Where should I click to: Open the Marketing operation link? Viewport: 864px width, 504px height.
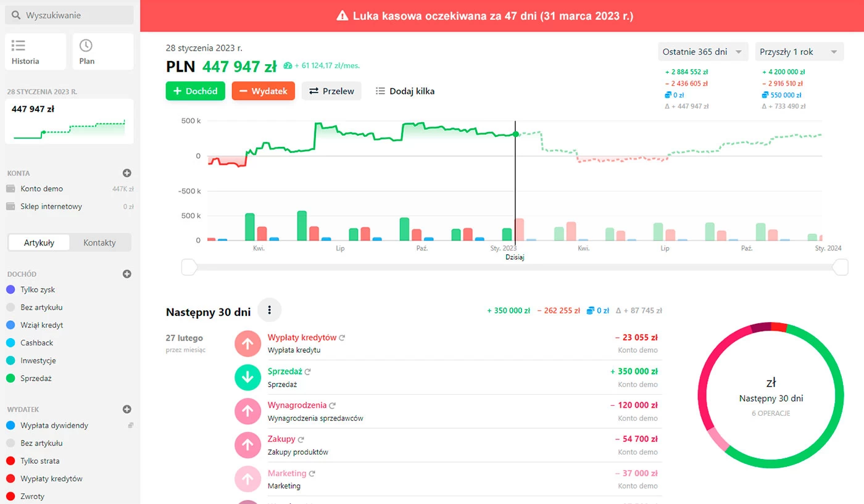[x=287, y=473]
